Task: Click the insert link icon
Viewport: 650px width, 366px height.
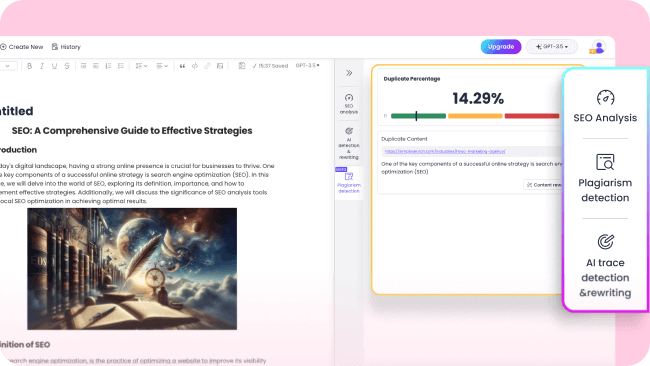Action: pyautogui.click(x=207, y=66)
